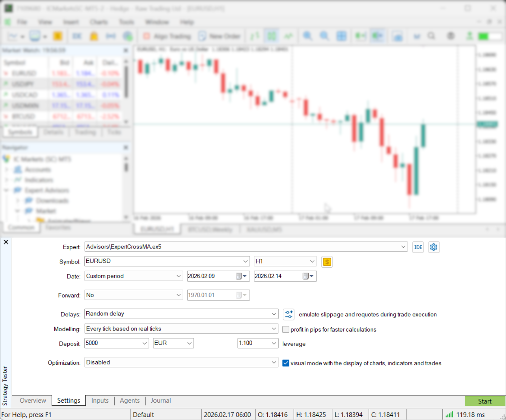Click the connection signal bars in status bar
The width and height of the screenshot is (506, 420).
pyautogui.click(x=449, y=415)
